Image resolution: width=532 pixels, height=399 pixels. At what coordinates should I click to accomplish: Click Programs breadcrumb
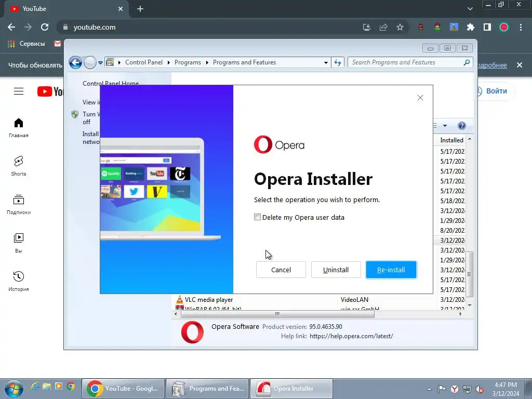(188, 62)
